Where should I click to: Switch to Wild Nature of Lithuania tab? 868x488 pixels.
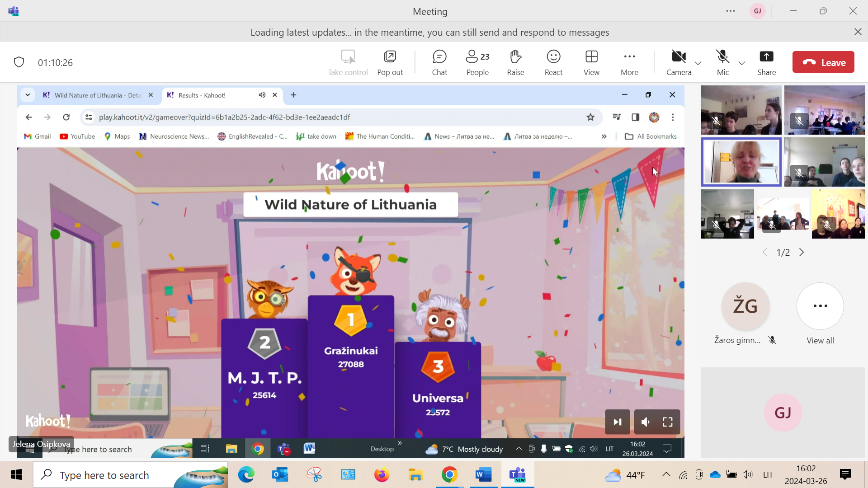tap(97, 95)
